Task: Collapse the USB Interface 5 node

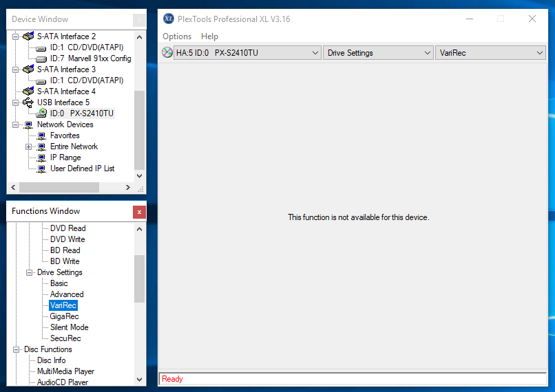Action: pyautogui.click(x=16, y=102)
